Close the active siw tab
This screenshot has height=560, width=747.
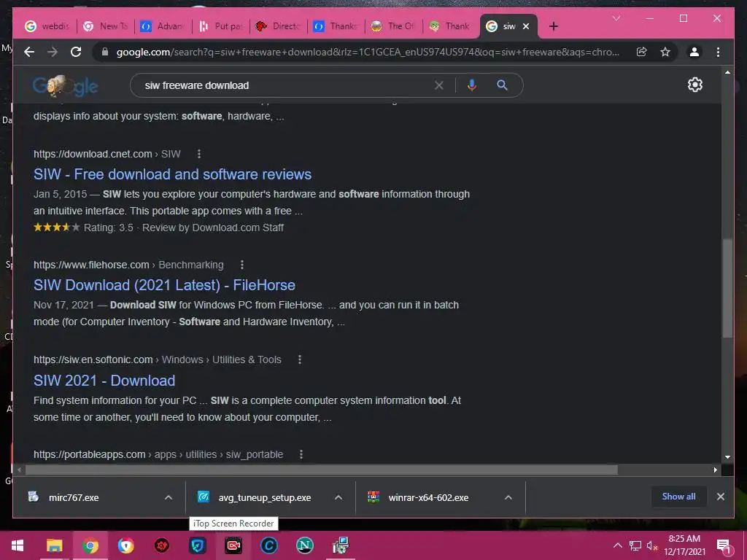[x=526, y=26]
